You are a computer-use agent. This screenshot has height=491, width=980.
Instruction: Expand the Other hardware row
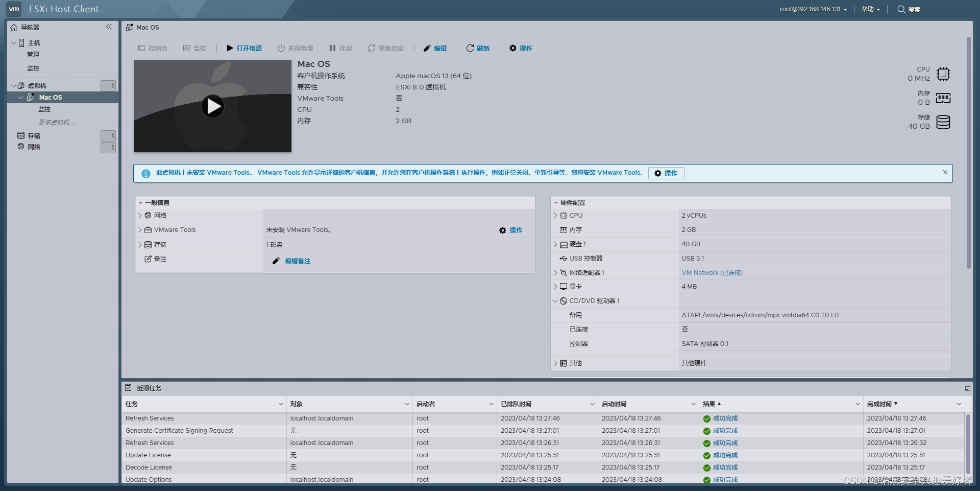pos(555,363)
